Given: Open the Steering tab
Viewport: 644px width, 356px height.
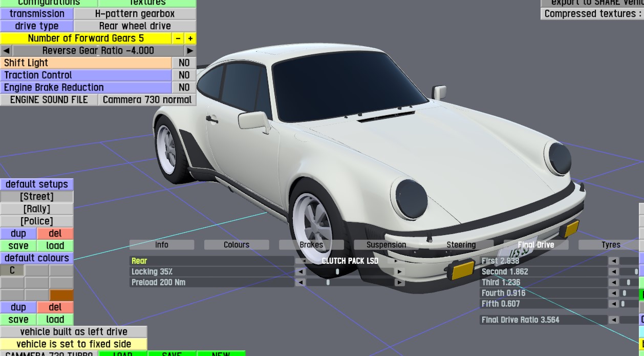Looking at the screenshot, I should [x=461, y=245].
